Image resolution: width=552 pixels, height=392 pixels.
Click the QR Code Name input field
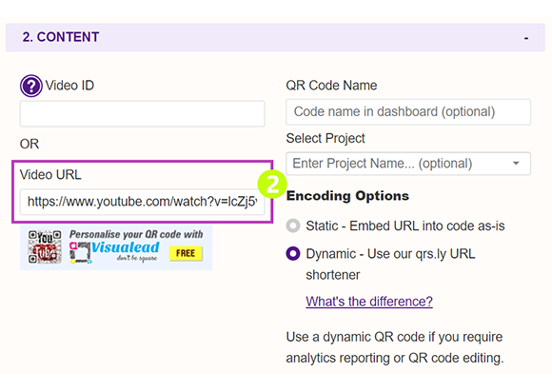(408, 112)
